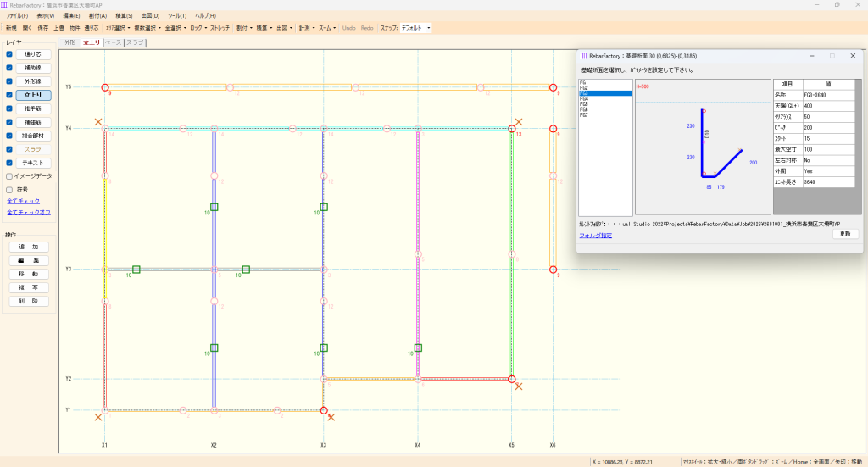Click the 通り芯 toolbar button
Screen dimensions: 868x467
[x=91, y=28]
